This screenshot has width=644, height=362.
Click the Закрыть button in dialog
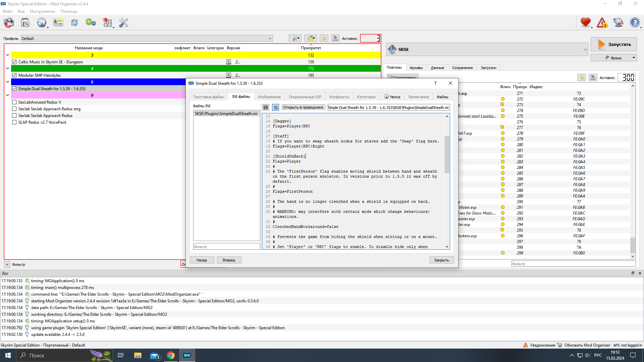point(441,260)
